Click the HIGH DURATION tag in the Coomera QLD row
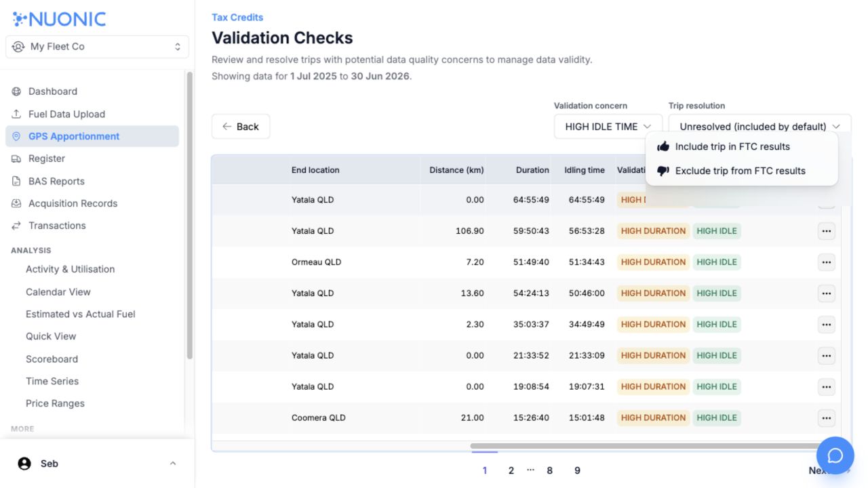This screenshot has height=488, width=868. 653,418
